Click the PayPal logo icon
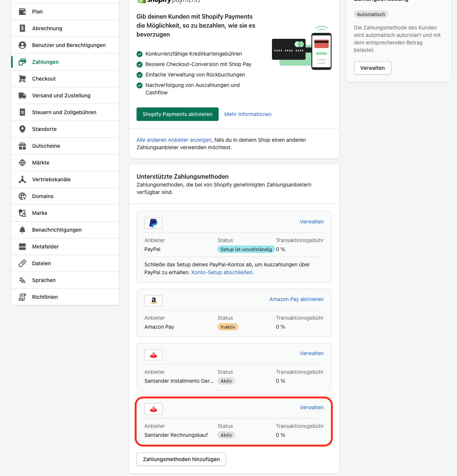This screenshot has height=476, width=457. pyautogui.click(x=153, y=223)
